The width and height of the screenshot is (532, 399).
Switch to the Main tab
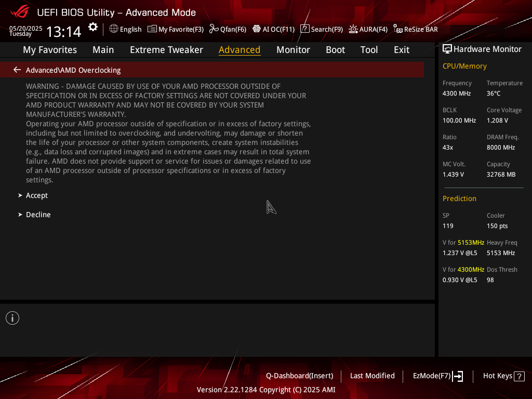[x=103, y=50]
